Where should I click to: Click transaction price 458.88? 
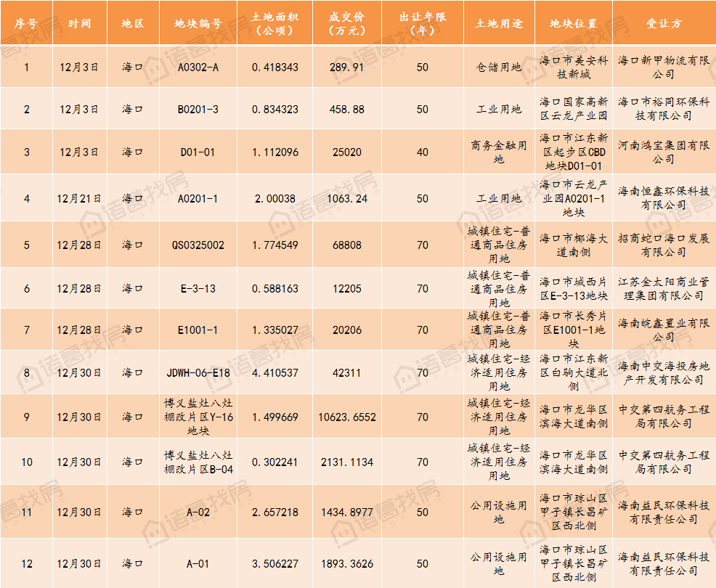[347, 110]
